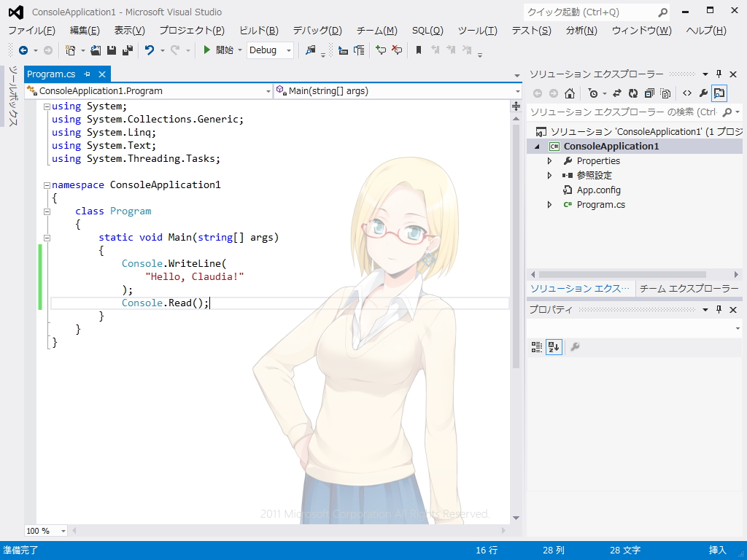Click the View Code angle-brackets icon
The height and width of the screenshot is (560, 747).
coord(686,93)
